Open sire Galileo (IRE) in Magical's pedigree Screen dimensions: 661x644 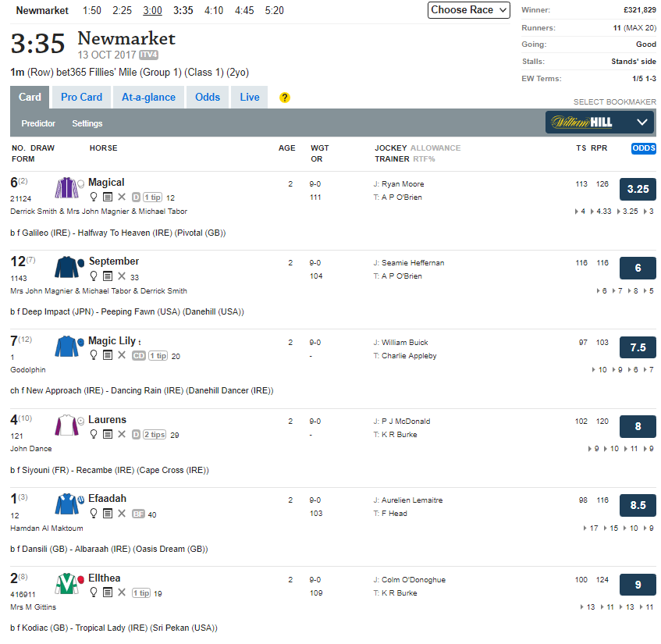(x=46, y=233)
